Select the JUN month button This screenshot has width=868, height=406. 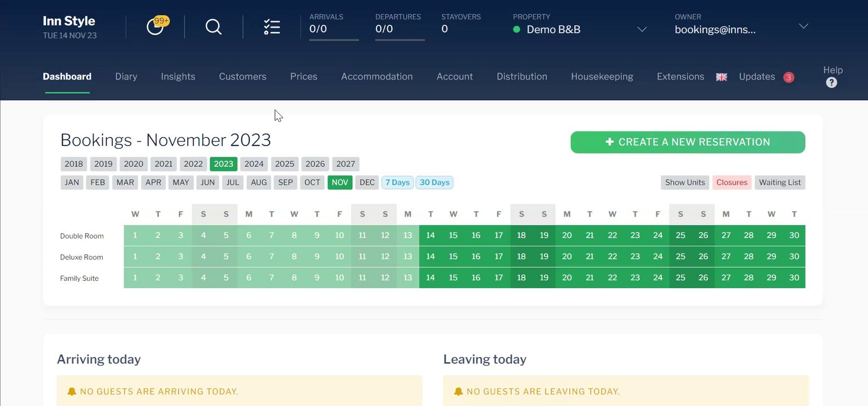[208, 183]
